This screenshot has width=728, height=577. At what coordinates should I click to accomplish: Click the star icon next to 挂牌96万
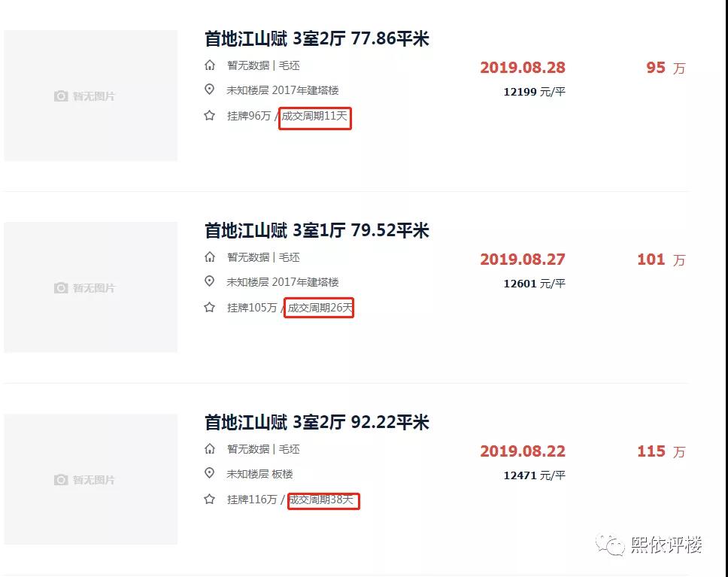pyautogui.click(x=211, y=116)
